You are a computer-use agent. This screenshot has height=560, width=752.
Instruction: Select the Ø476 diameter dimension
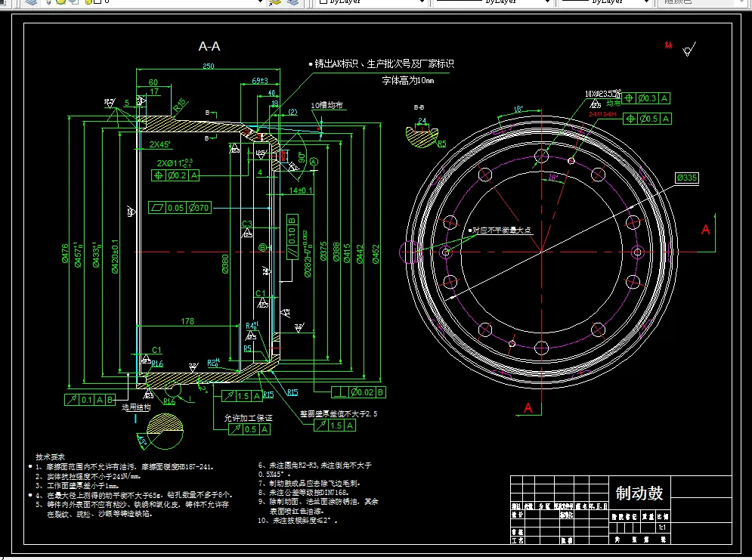pos(65,253)
